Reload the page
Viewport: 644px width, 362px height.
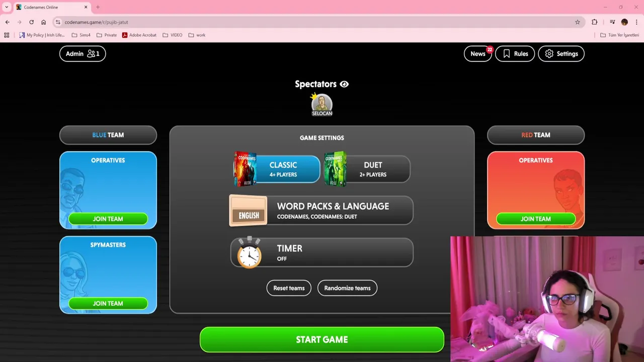click(31, 22)
